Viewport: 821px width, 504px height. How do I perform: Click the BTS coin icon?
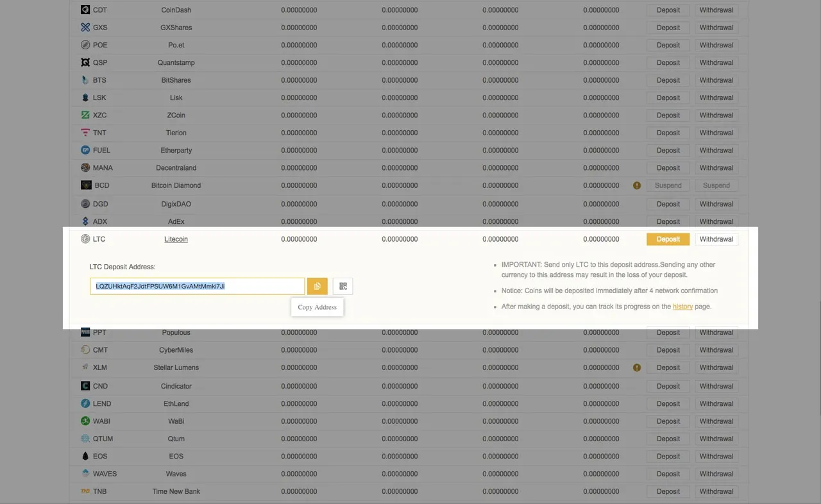click(85, 80)
